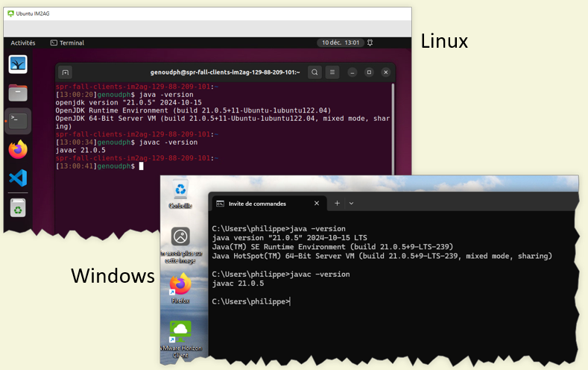Screen dimensions: 588x370
Task: Launch Visual Studio Code from the dock
Action: (18, 178)
